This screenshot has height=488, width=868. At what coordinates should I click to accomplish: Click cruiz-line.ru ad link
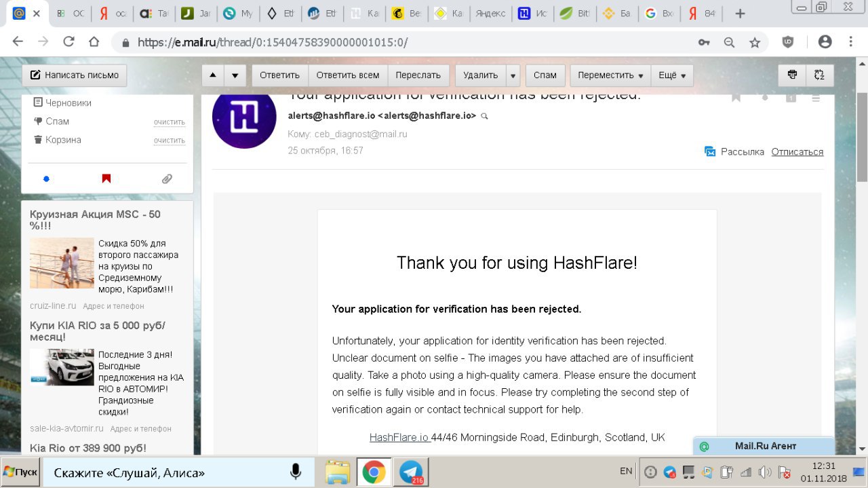[x=53, y=306]
